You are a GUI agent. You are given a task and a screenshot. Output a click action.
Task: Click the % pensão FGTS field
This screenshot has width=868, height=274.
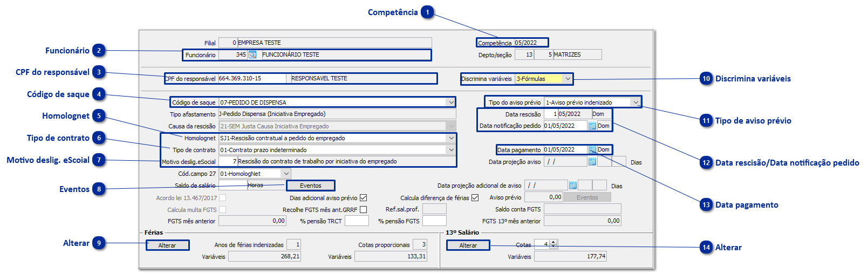(x=434, y=221)
